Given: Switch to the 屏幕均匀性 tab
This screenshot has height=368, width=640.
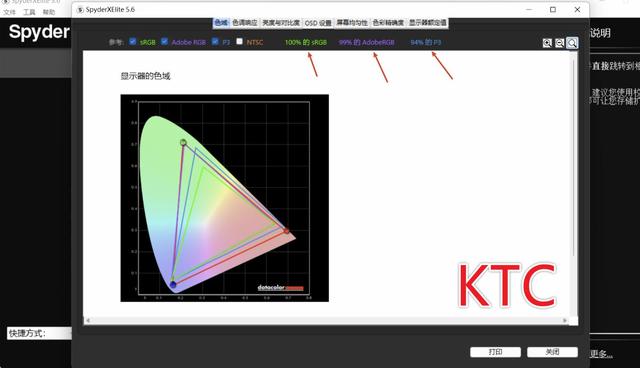Looking at the screenshot, I should point(352,23).
